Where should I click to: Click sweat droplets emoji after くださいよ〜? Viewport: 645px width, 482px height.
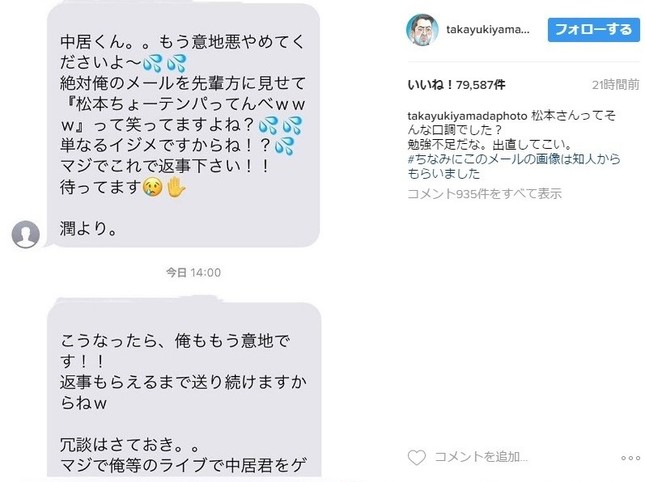[165, 63]
